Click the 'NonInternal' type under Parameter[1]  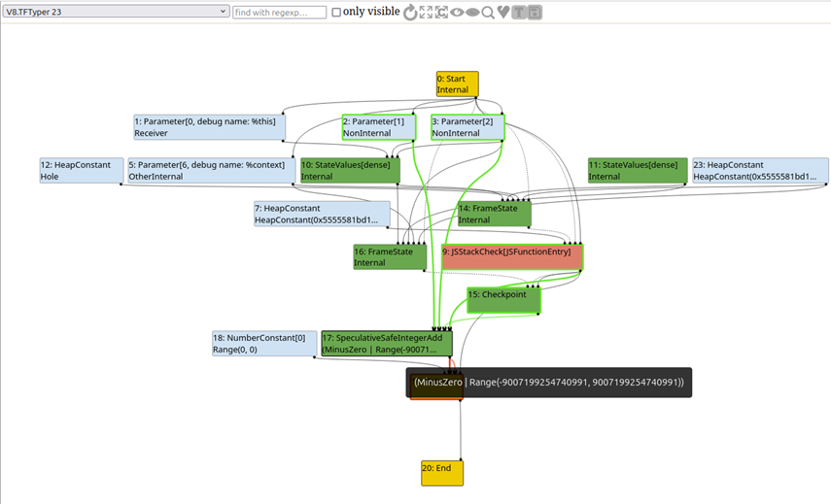pyautogui.click(x=366, y=133)
